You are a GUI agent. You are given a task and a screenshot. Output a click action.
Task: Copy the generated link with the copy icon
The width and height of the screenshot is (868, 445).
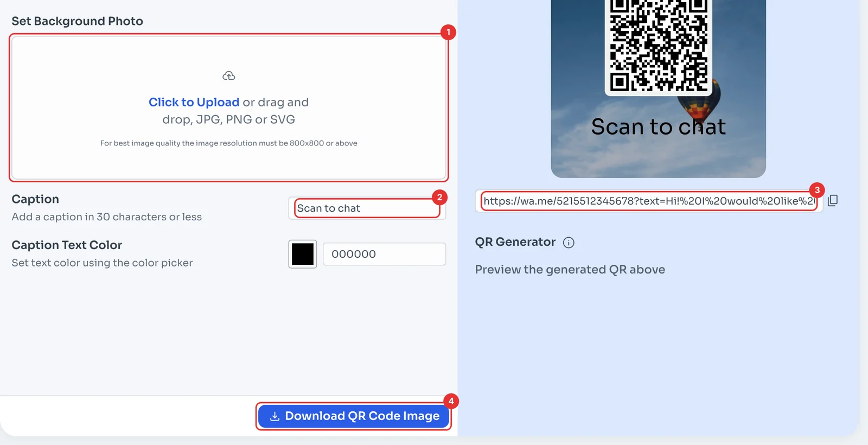tap(833, 201)
